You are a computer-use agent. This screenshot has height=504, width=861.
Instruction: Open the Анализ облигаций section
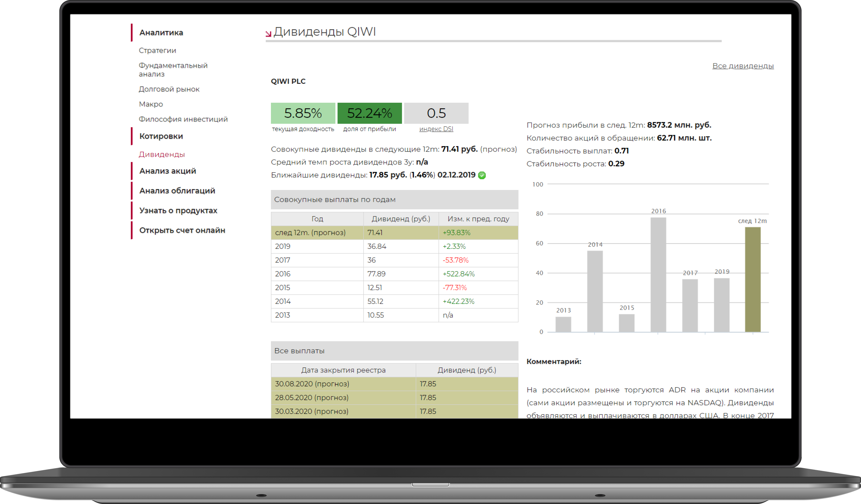coord(177,191)
